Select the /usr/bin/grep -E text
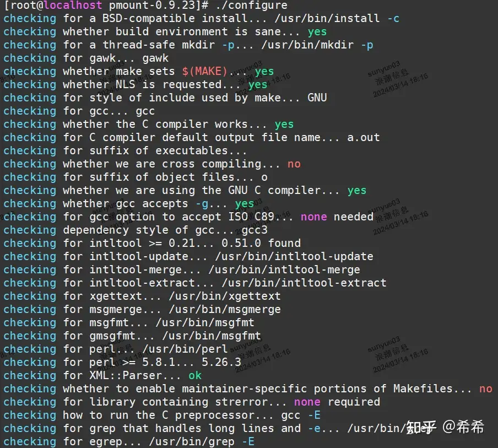Image resolution: width=498 pixels, height=448 pixels. tap(202, 441)
